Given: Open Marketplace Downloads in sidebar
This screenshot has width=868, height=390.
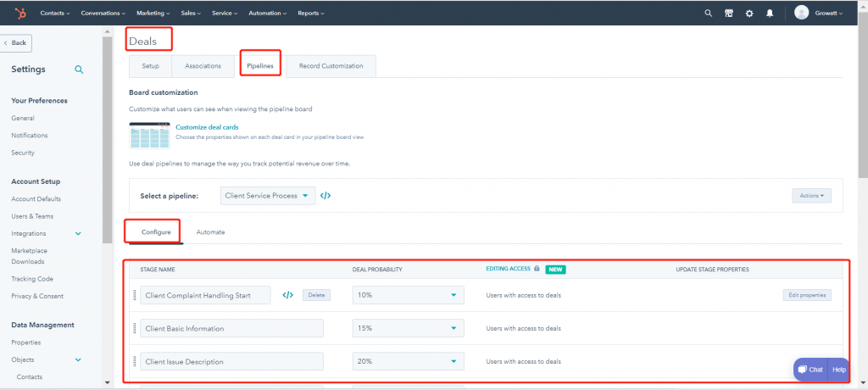Looking at the screenshot, I should (x=30, y=256).
